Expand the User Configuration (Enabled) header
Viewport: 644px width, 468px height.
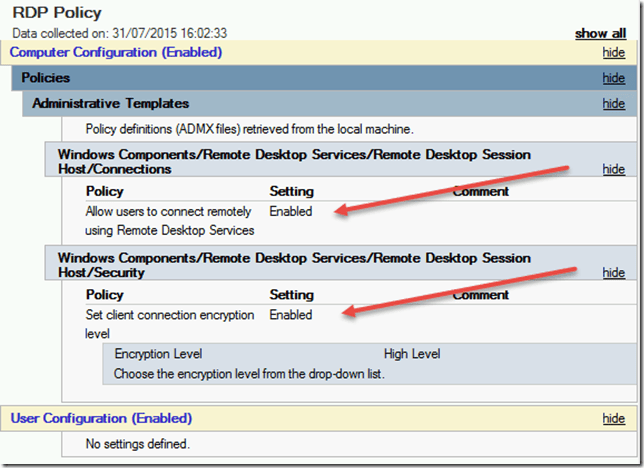[x=101, y=418]
